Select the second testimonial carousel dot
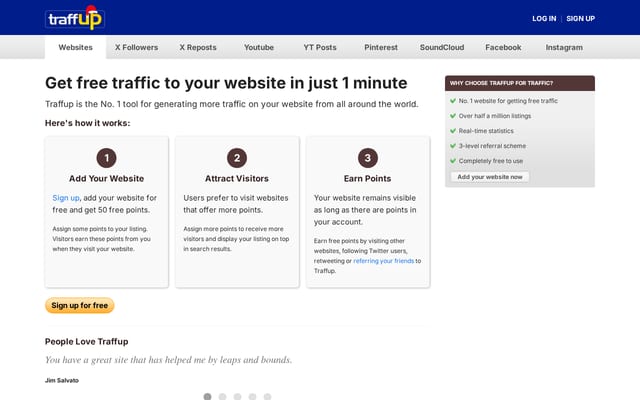Image resolution: width=640 pixels, height=400 pixels. (222, 396)
